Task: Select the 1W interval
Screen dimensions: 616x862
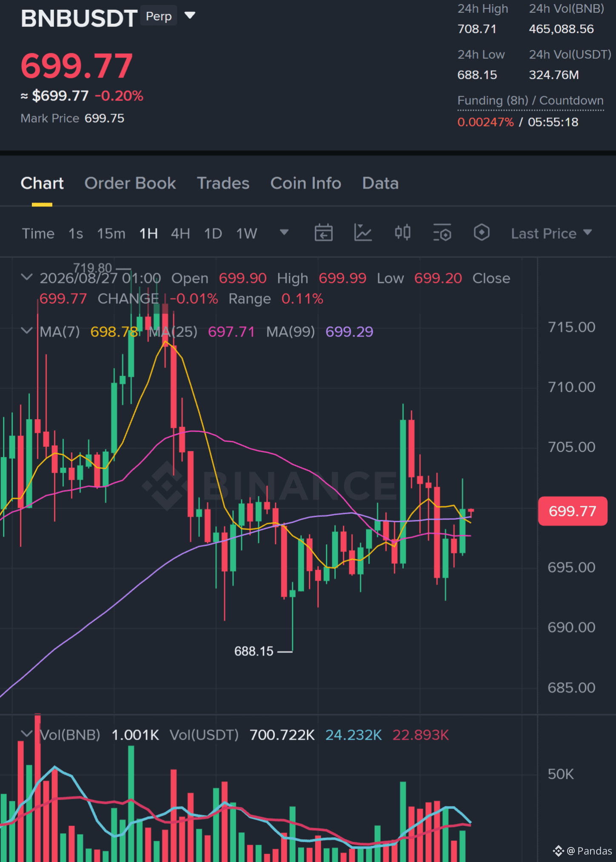Action: pos(247,233)
